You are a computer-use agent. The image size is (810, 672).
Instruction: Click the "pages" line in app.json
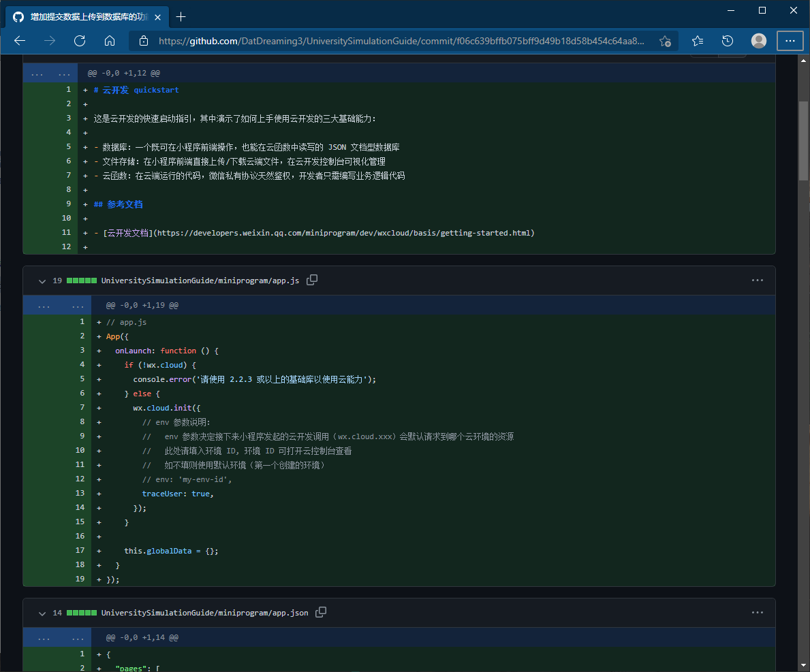(138, 668)
